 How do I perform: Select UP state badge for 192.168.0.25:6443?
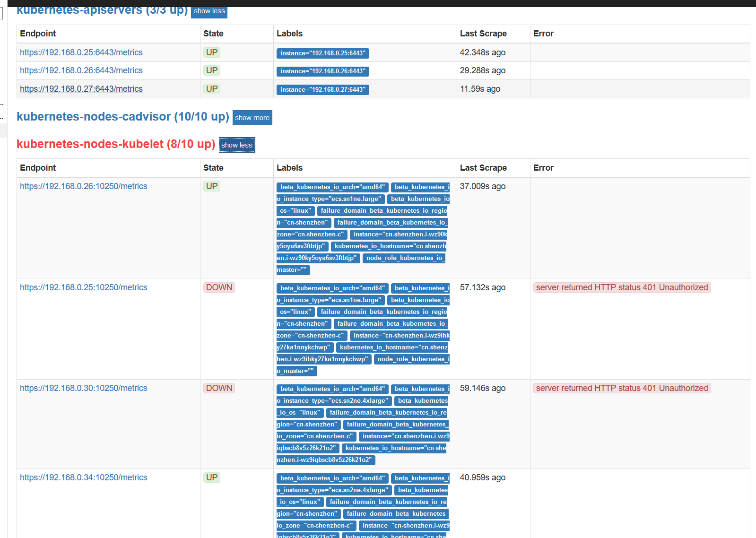click(x=212, y=52)
